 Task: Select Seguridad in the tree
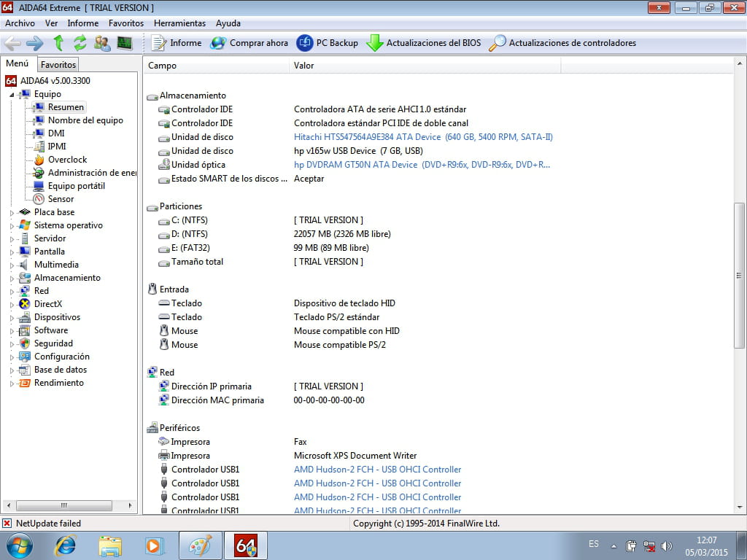(53, 343)
